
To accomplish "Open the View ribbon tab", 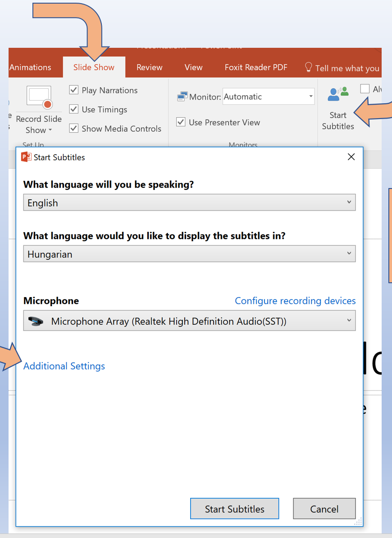I will [x=193, y=67].
